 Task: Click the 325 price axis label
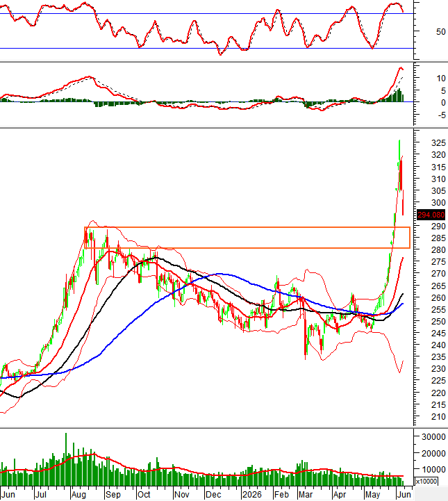pyautogui.click(x=438, y=143)
